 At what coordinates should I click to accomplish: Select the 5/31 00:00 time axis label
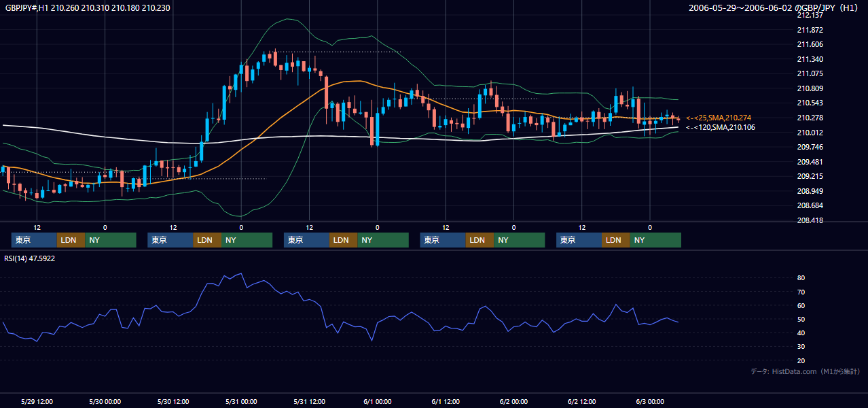[241, 401]
